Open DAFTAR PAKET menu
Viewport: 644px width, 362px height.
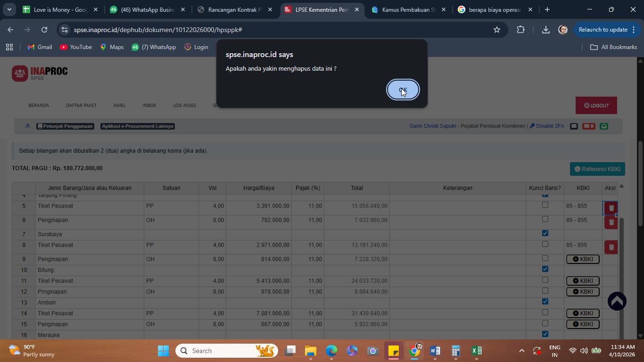81,105
